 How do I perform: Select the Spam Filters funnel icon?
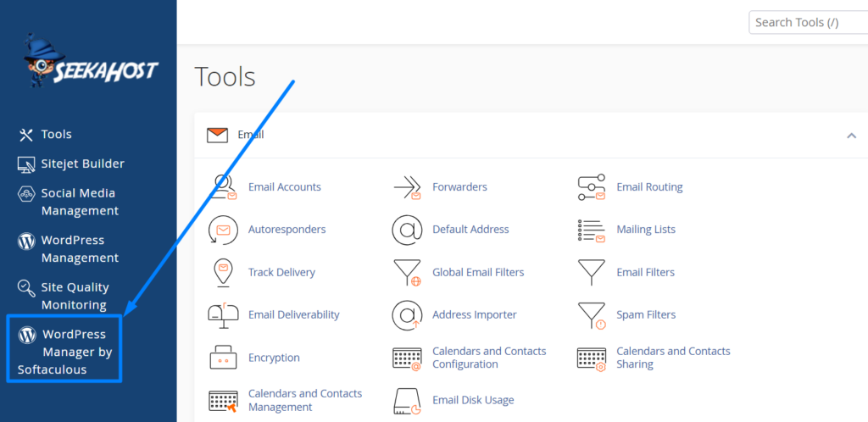click(x=591, y=315)
